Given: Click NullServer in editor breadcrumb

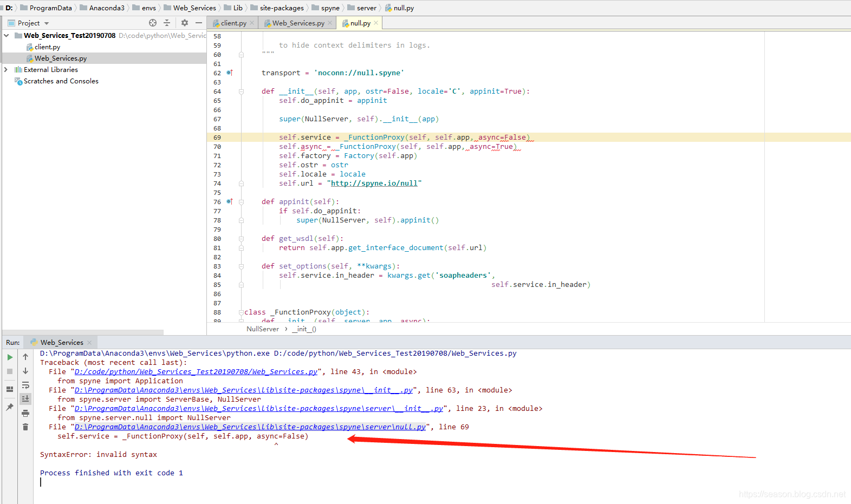Looking at the screenshot, I should pyautogui.click(x=263, y=329).
